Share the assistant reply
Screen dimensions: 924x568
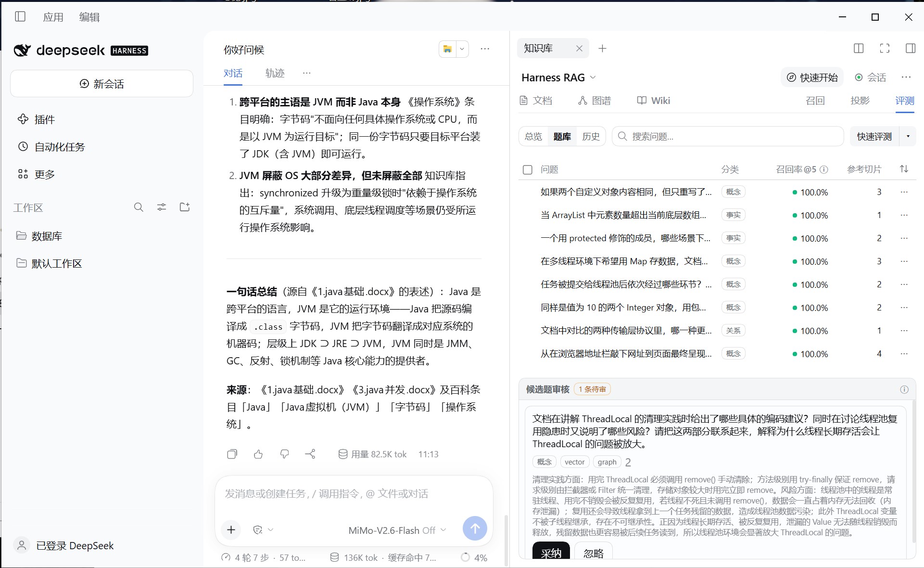click(310, 454)
